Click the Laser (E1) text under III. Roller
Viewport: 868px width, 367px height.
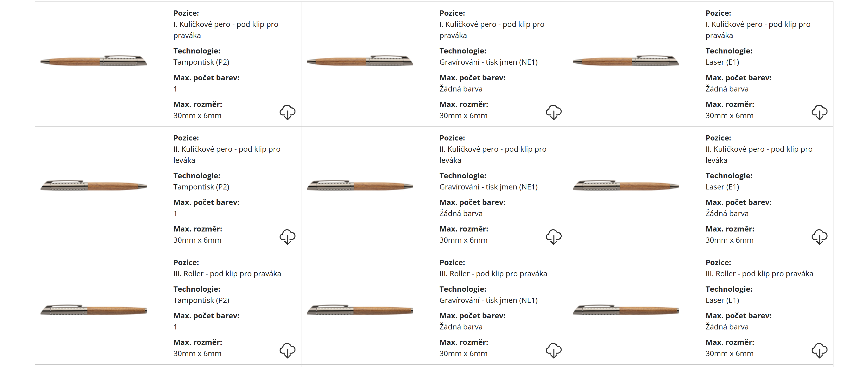[x=722, y=300]
